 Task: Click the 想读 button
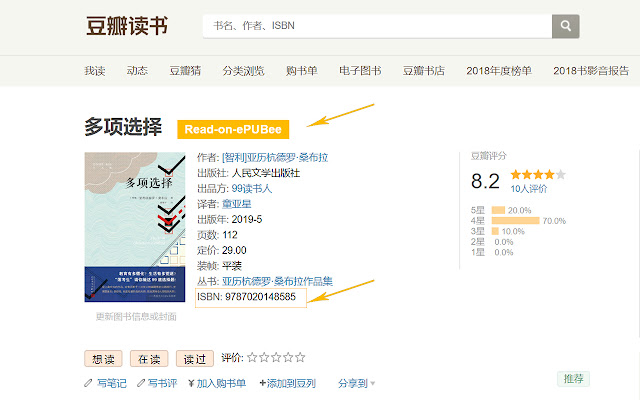(103, 359)
